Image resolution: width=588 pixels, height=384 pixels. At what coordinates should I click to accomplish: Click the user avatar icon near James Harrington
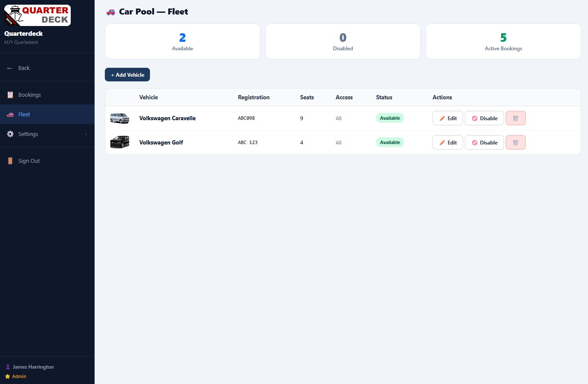pyautogui.click(x=8, y=367)
